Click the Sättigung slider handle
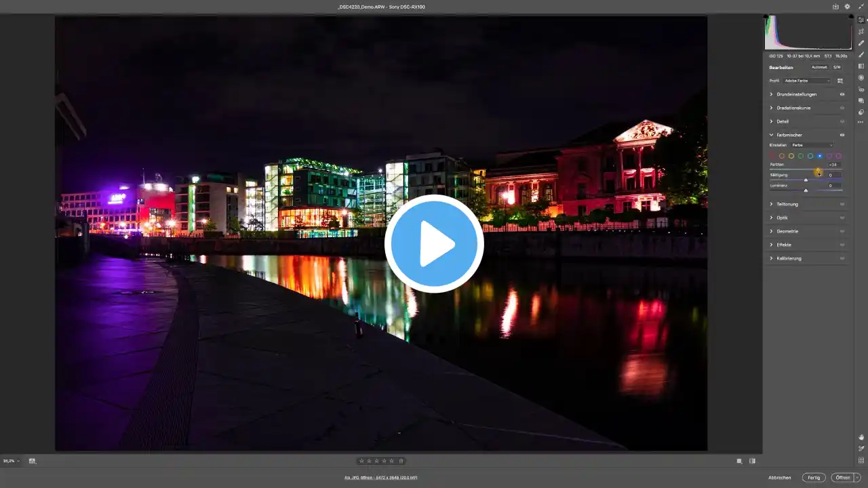868x488 pixels. (806, 180)
